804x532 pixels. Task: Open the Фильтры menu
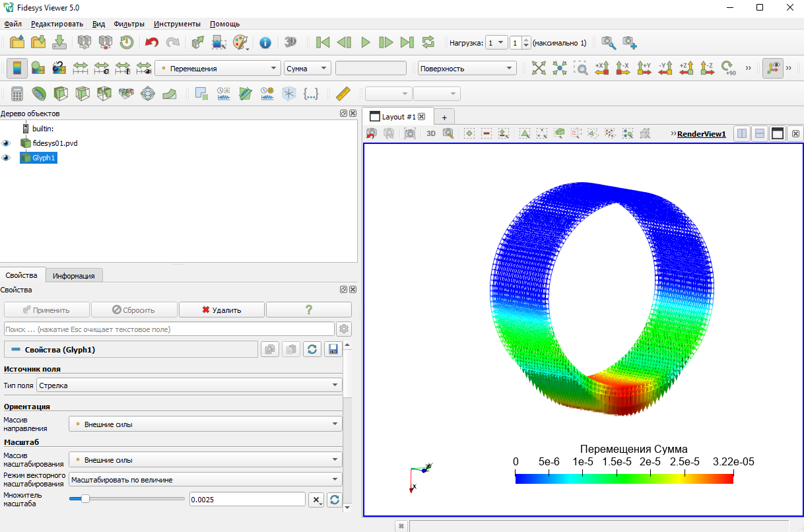coord(129,24)
